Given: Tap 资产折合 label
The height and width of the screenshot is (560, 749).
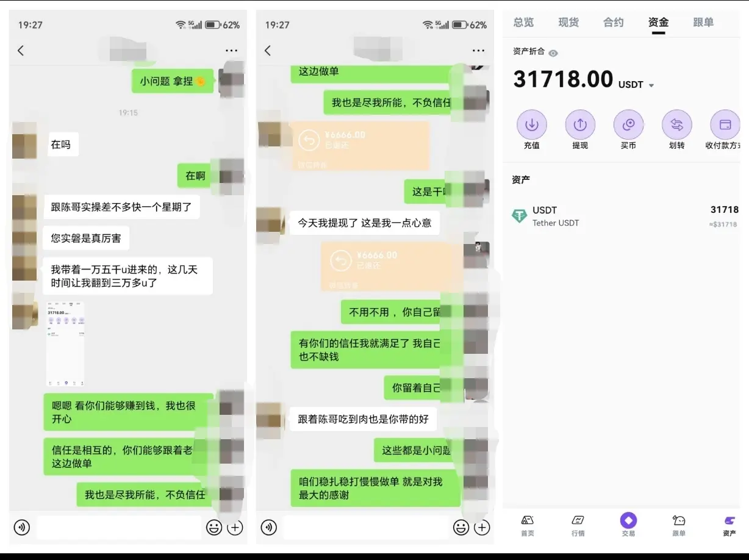Looking at the screenshot, I should tap(529, 52).
